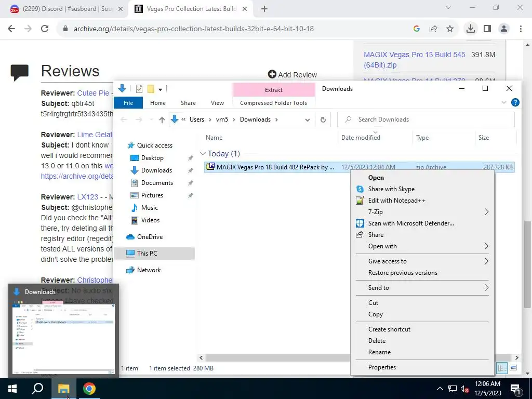
Task: Collapse the Today (1) group
Action: click(x=203, y=154)
